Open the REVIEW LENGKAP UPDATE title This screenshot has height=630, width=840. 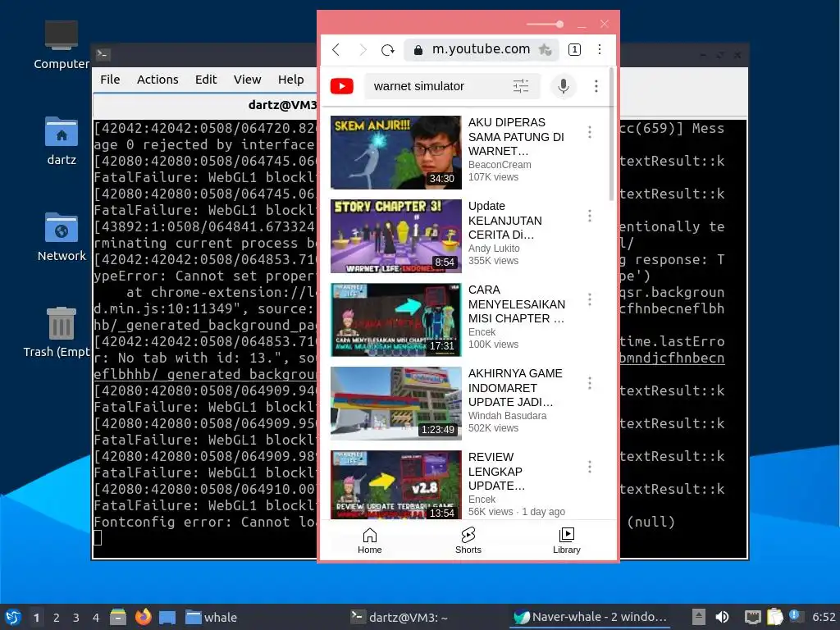(x=496, y=471)
